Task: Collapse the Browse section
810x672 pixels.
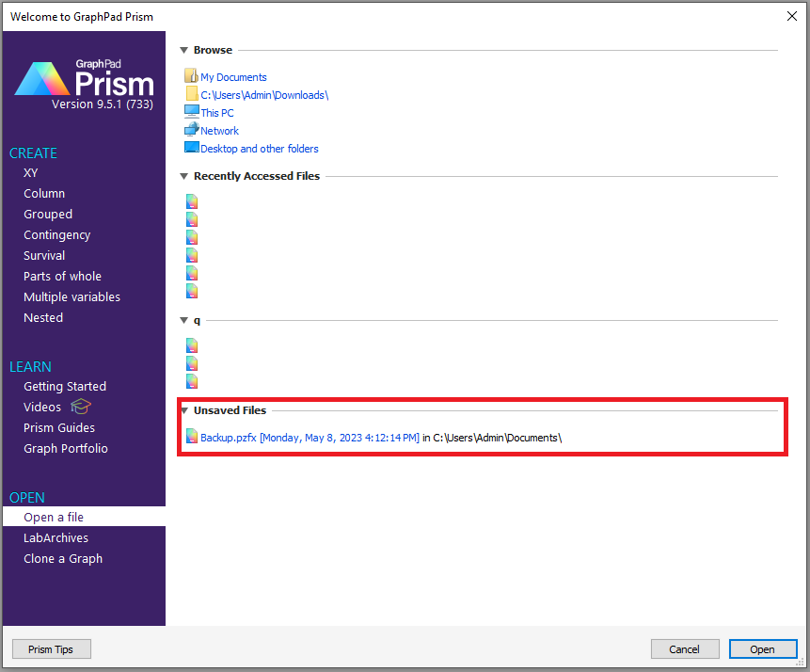Action: pyautogui.click(x=184, y=51)
